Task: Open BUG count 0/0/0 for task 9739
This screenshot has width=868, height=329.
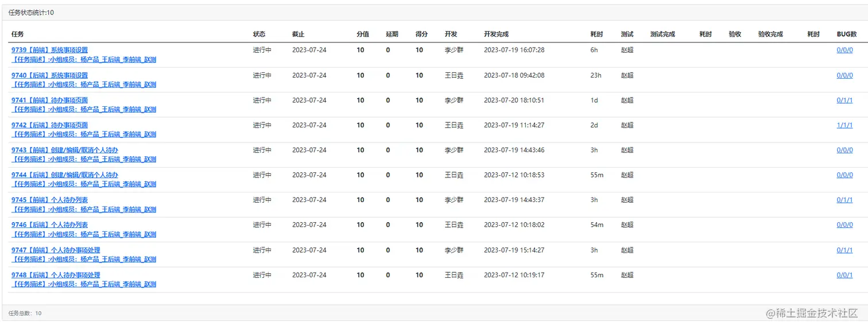Action: [x=844, y=50]
